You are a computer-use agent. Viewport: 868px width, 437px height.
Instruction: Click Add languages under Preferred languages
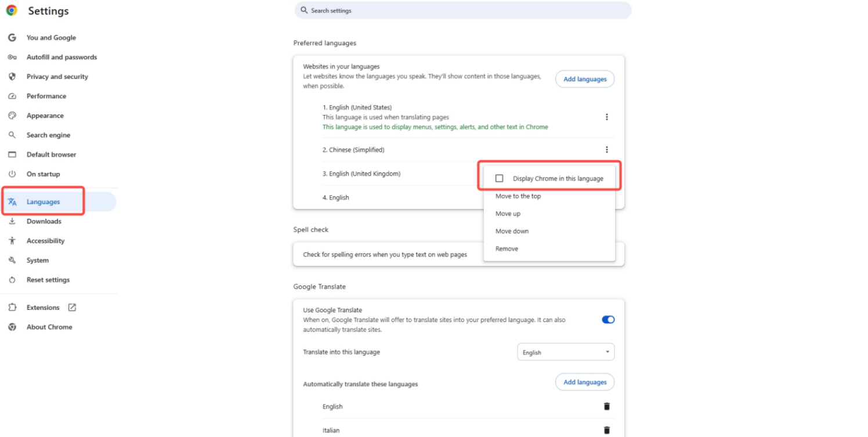click(x=585, y=79)
